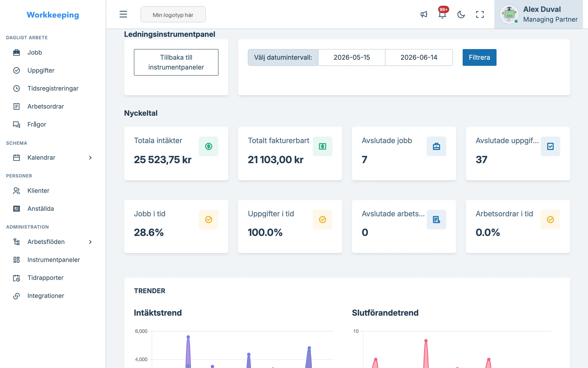The image size is (588, 368).
Task: Expand the Arbetsflöden chevron
Action: 90,242
